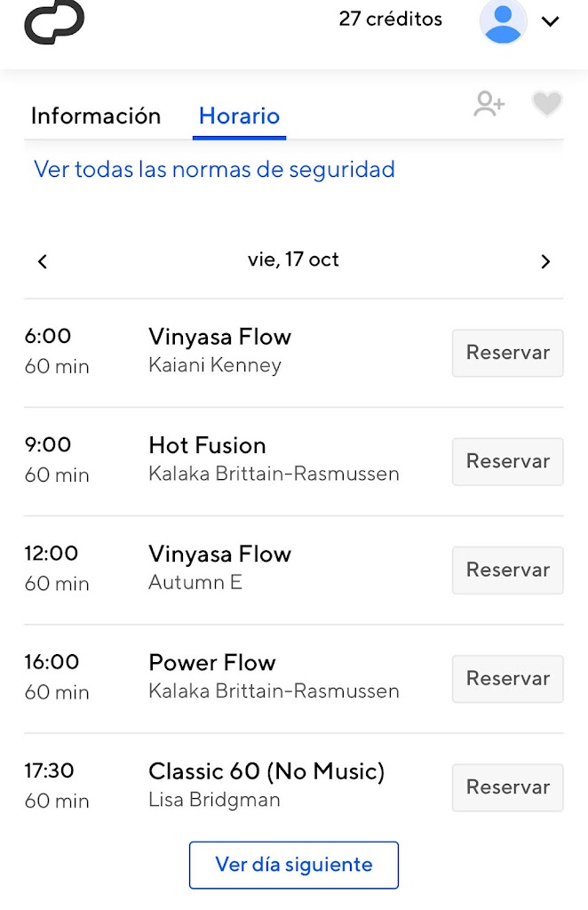Click the ClassPass logo icon
The image size is (588, 910).
point(54,21)
